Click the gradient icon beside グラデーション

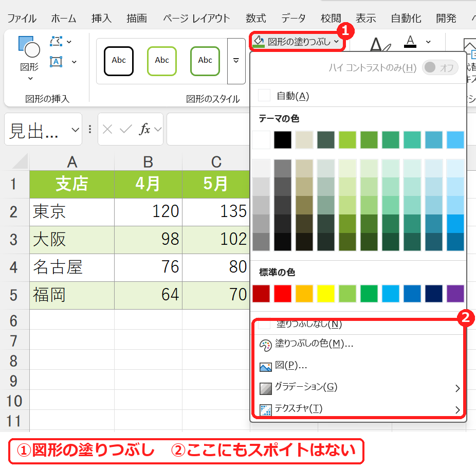click(x=266, y=388)
